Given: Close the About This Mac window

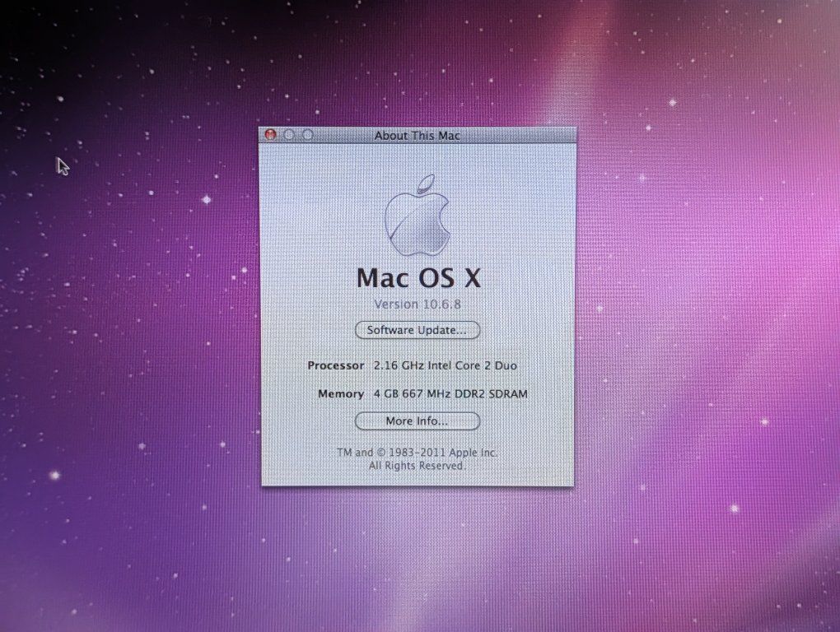Looking at the screenshot, I should [x=271, y=135].
